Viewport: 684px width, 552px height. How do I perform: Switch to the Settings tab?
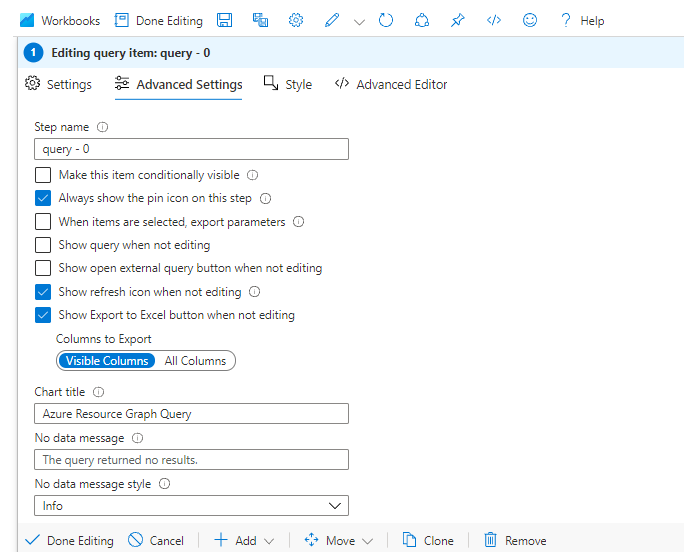pyautogui.click(x=58, y=85)
